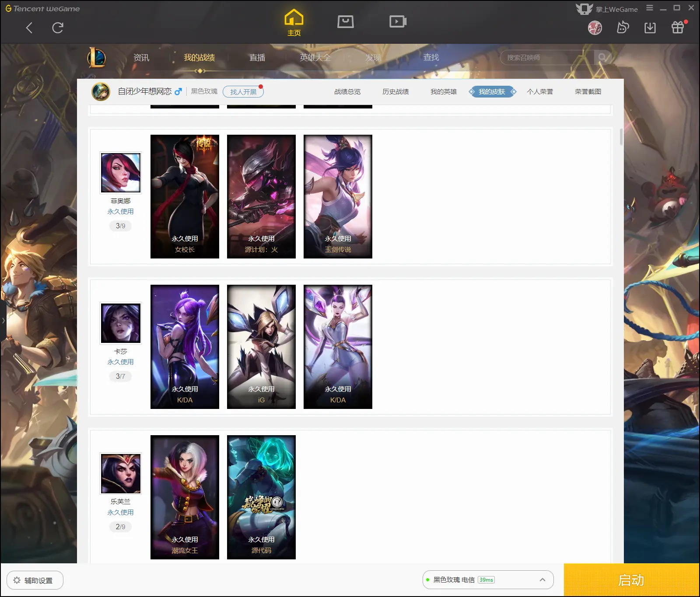700x597 pixels.
Task: Select the 我的皮肤 sub-tab
Action: point(492,91)
